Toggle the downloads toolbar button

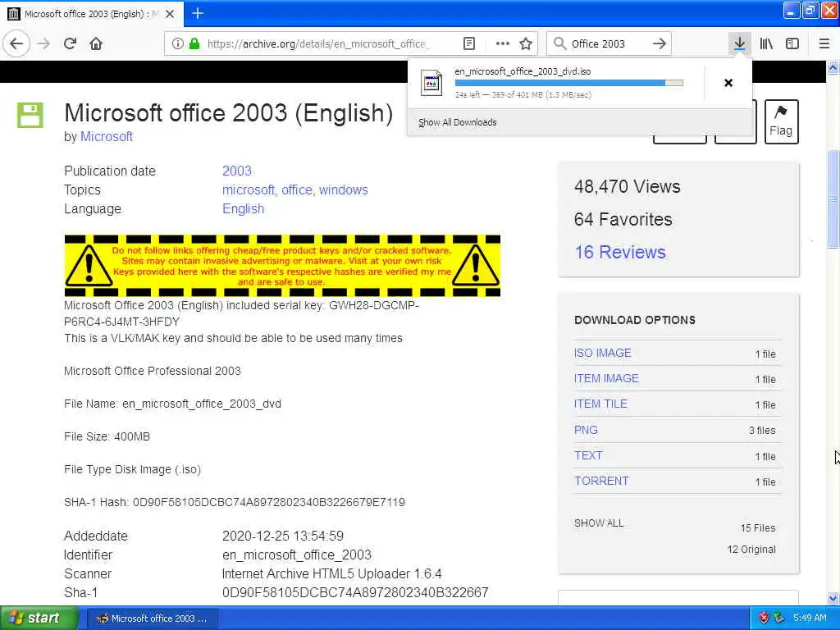739,44
